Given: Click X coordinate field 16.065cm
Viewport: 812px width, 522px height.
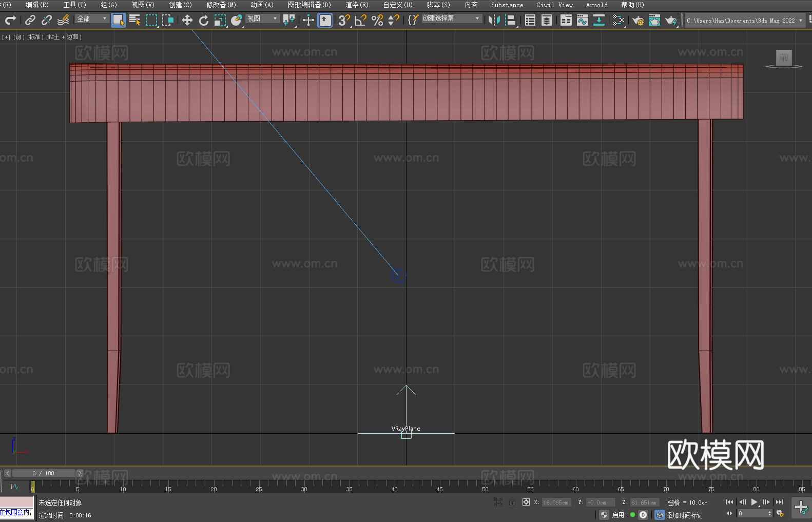Looking at the screenshot, I should pos(556,502).
